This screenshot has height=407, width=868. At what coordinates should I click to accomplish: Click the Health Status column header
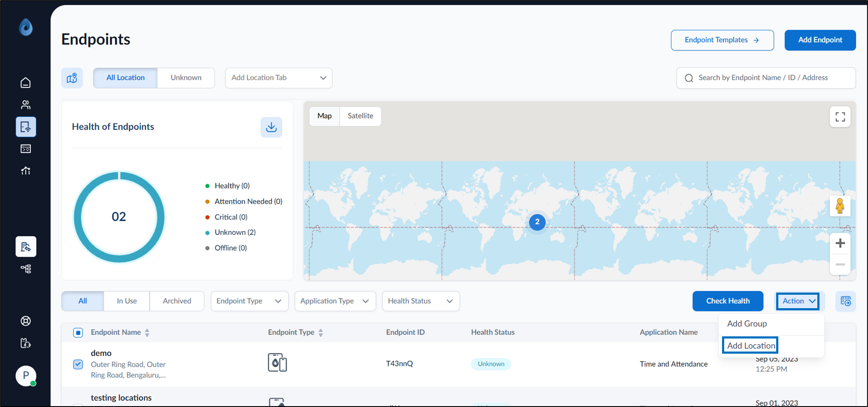493,332
